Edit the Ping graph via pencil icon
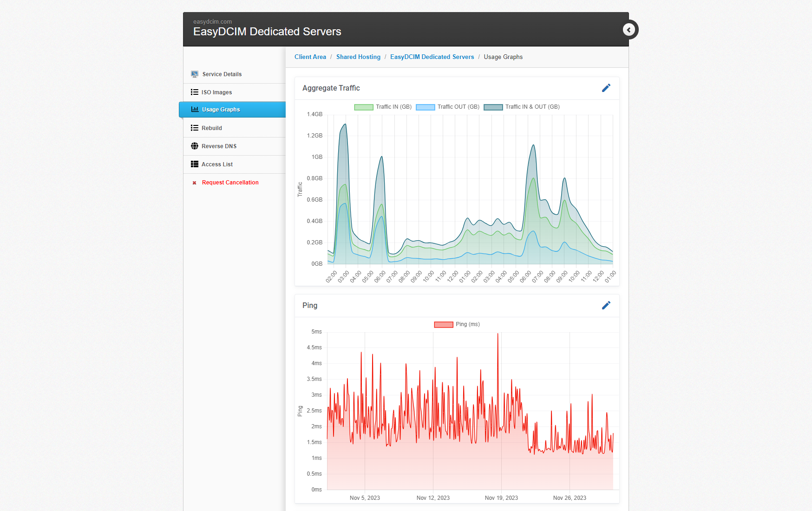812x511 pixels. pos(606,305)
